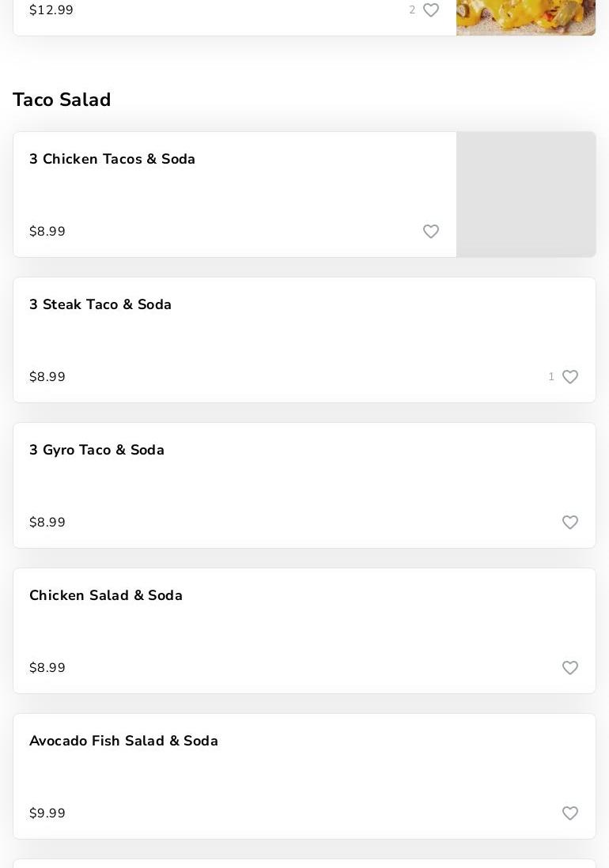
Task: Favorite the 3 Chicken Tacos & Soda item
Action: click(x=431, y=232)
